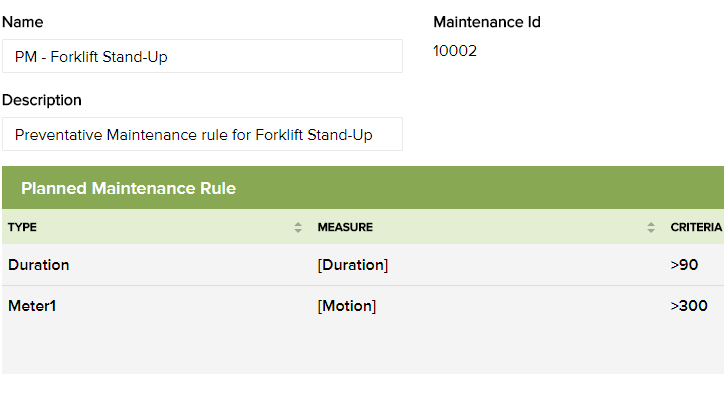Click the MEASURE column sort arrows icon
724x419 pixels.
652,227
